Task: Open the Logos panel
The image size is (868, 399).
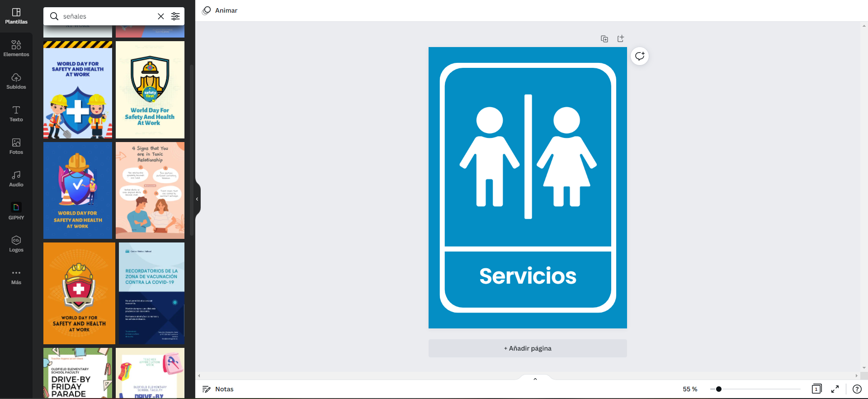Action: click(16, 244)
